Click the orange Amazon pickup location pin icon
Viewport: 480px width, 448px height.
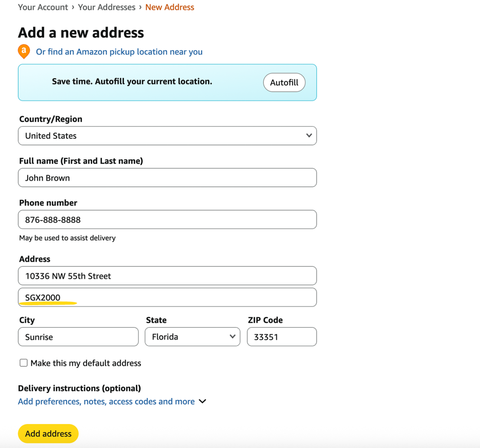coord(24,51)
